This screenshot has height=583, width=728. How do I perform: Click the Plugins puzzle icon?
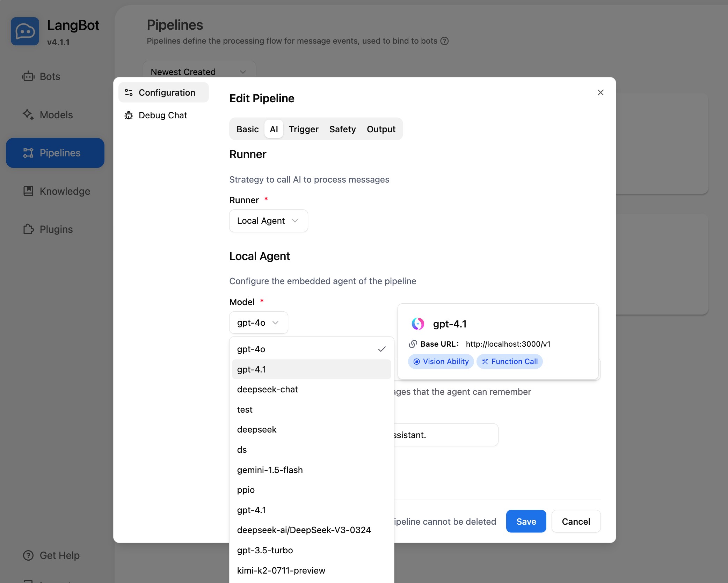coord(28,229)
